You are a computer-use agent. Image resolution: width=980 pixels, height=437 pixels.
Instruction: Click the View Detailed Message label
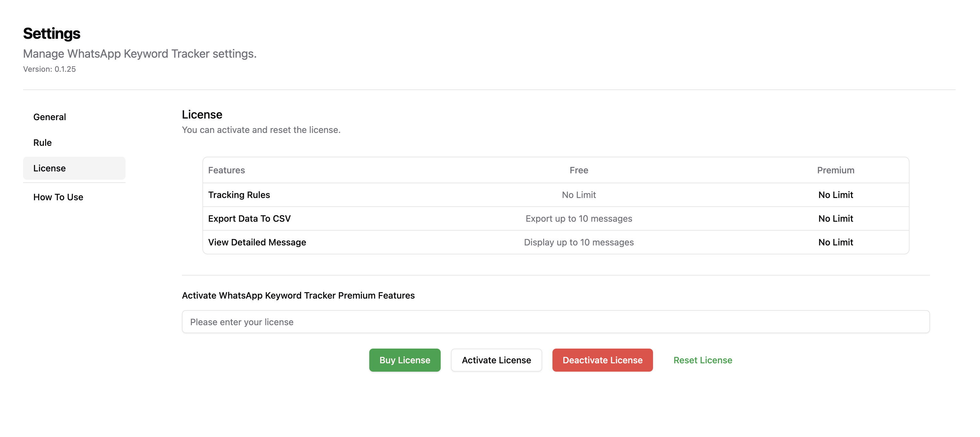(257, 242)
